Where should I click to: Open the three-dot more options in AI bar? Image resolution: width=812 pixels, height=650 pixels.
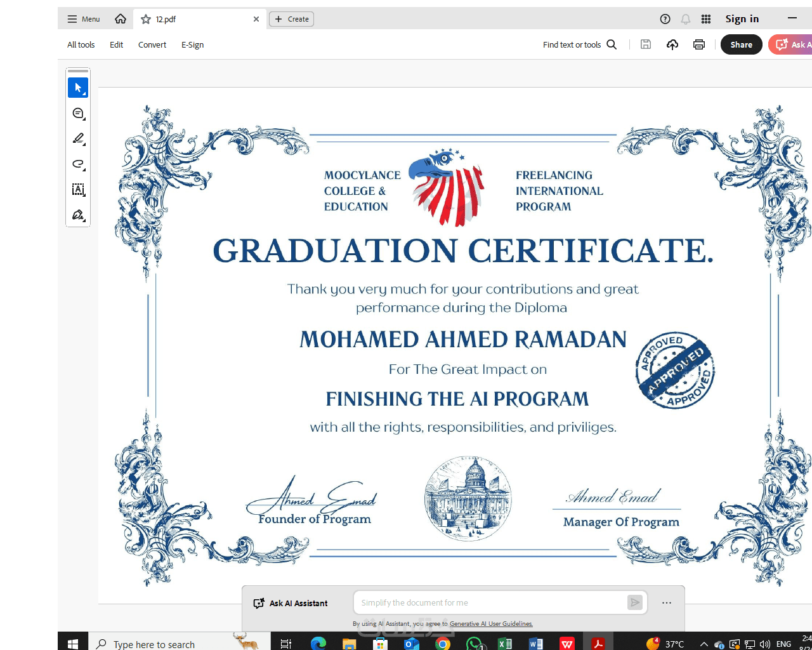click(667, 602)
